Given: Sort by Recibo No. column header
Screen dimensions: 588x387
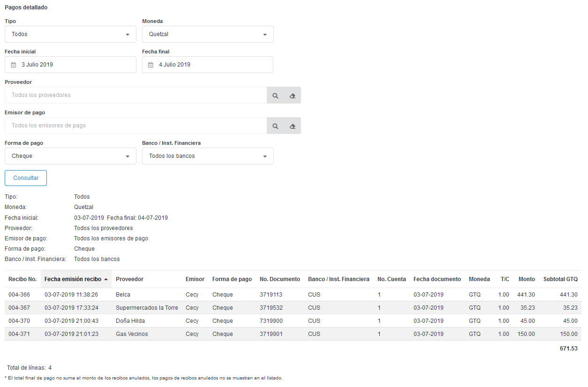Looking at the screenshot, I should point(23,279).
